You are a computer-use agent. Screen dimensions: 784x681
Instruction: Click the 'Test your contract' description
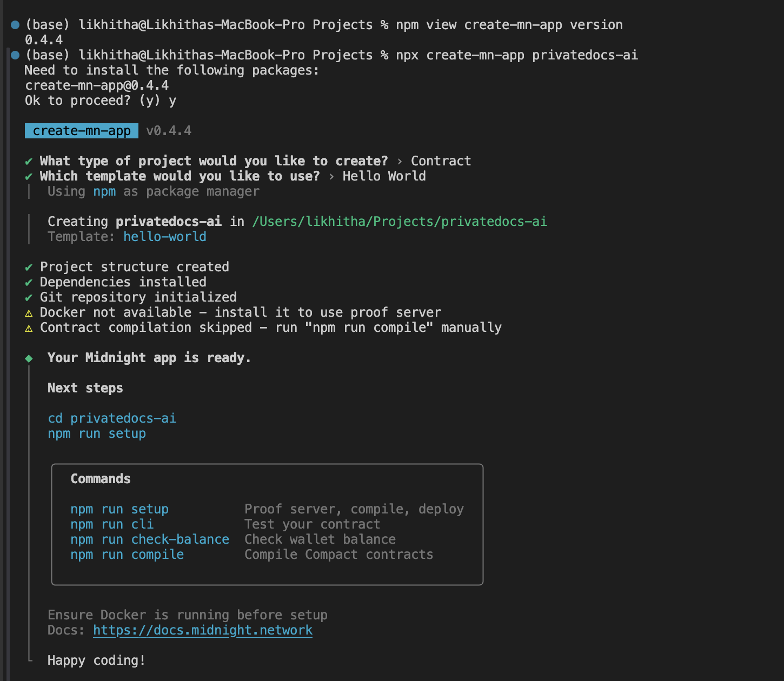pos(313,524)
